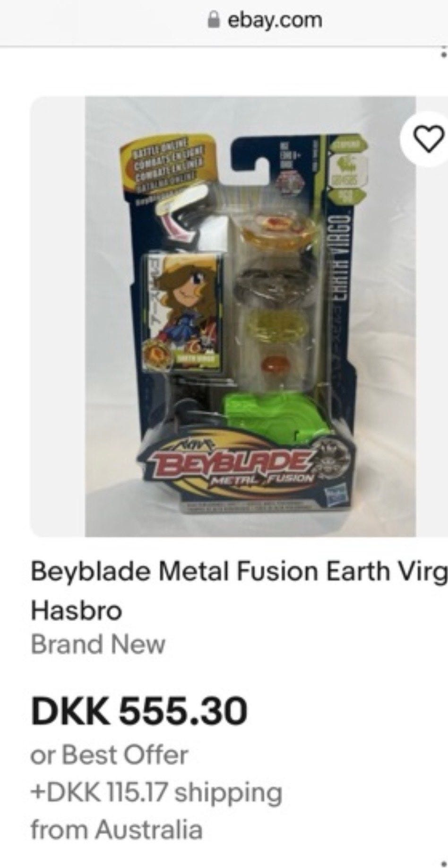Select the or Best Offer text
Image resolution: width=448 pixels, height=868 pixels.
click(x=110, y=755)
